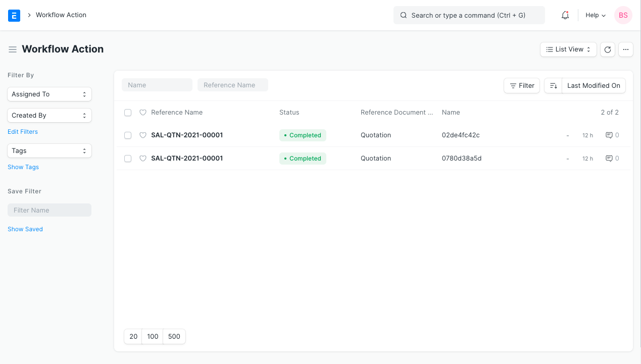The width and height of the screenshot is (641, 364).
Task: Expand the Tags filter dropdown
Action: coord(49,150)
